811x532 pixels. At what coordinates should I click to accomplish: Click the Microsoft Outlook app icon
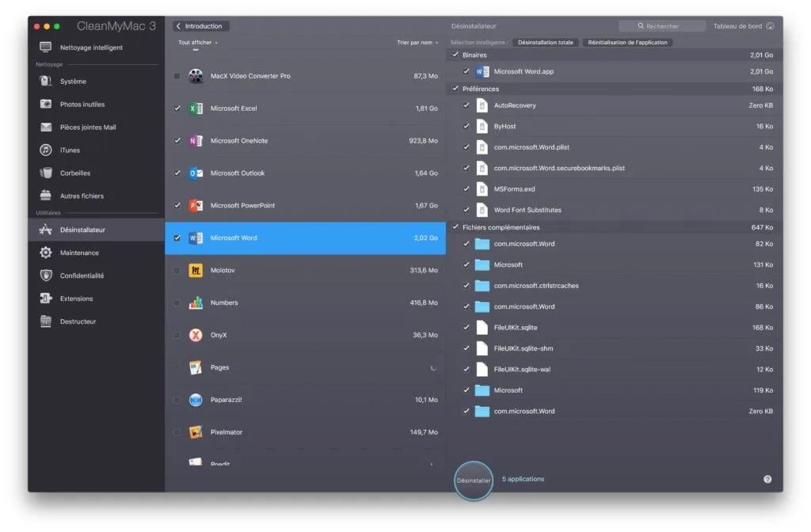[196, 173]
